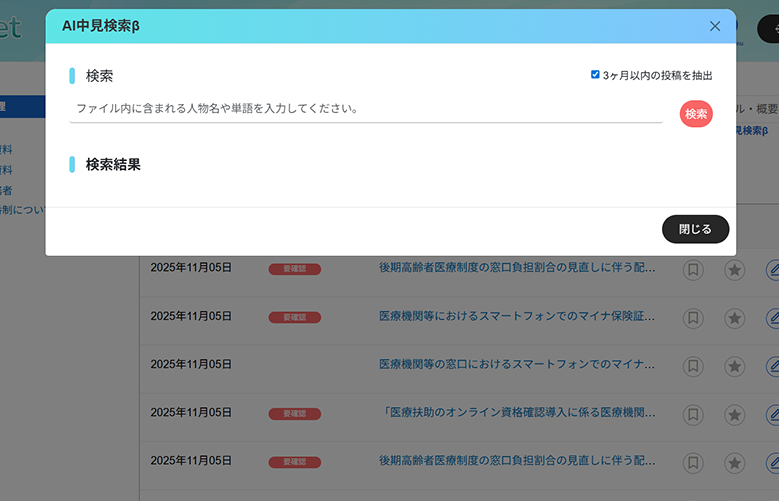Image resolution: width=779 pixels, height=501 pixels.
Task: Bookmark the スマートフォンでのマイナ保険証 row
Action: click(x=693, y=318)
